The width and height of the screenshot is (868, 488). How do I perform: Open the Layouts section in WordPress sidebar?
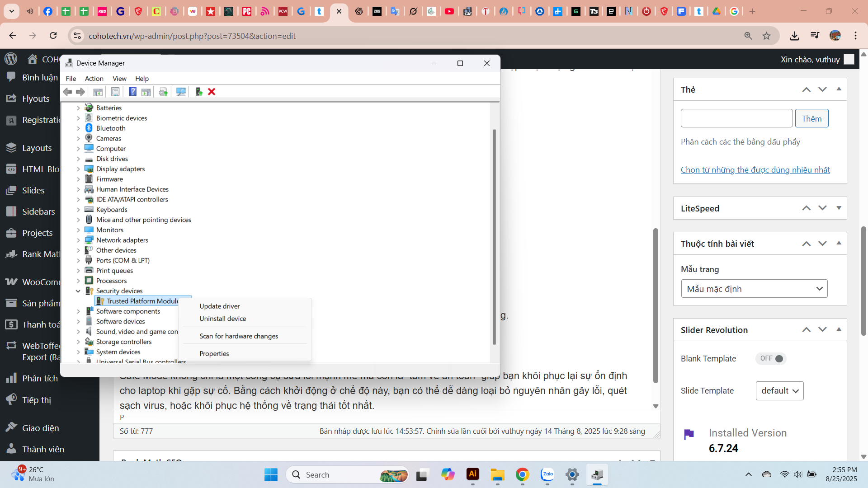click(36, 148)
